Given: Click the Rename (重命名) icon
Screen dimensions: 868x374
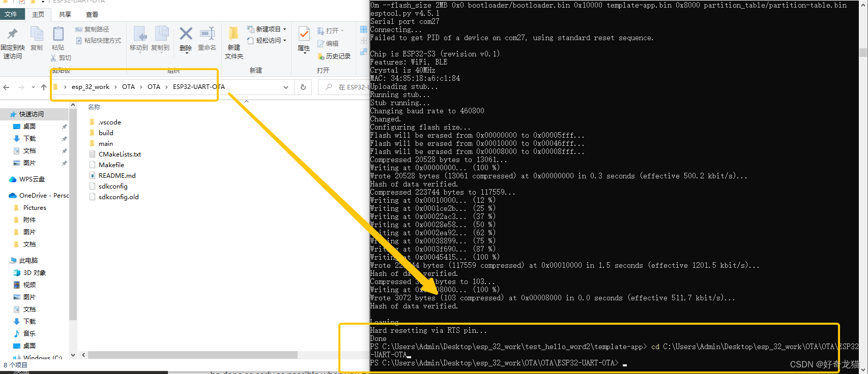Looking at the screenshot, I should click(x=207, y=34).
